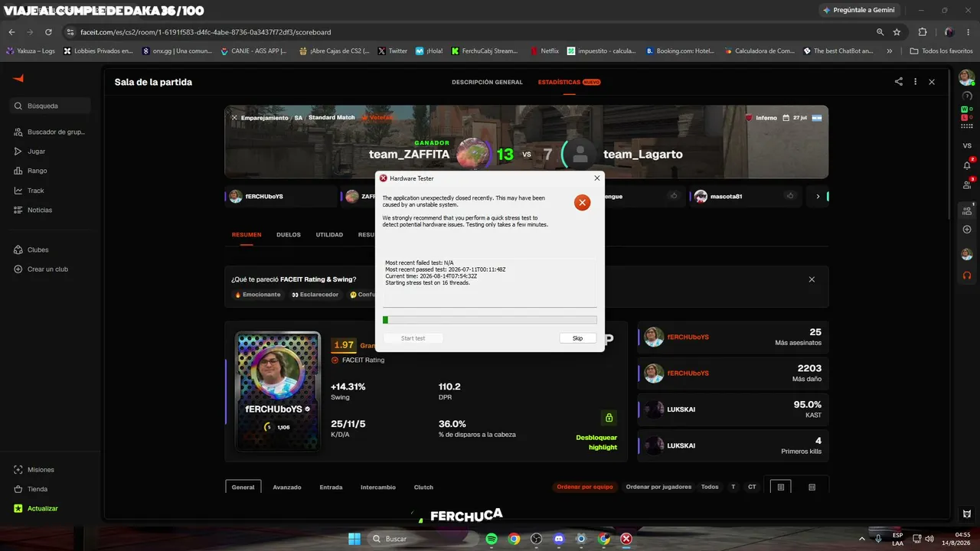
Task: Choose Ordenar por jugadores
Action: coord(658,487)
